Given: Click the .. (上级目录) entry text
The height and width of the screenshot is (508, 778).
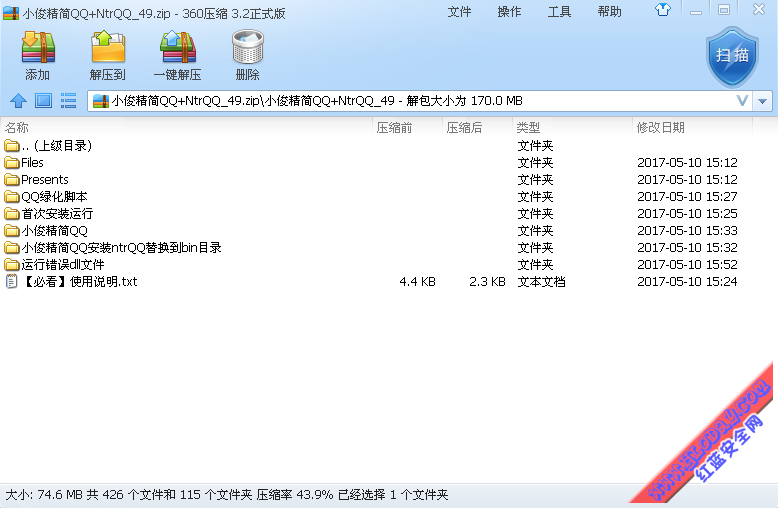Looking at the screenshot, I should (57, 146).
